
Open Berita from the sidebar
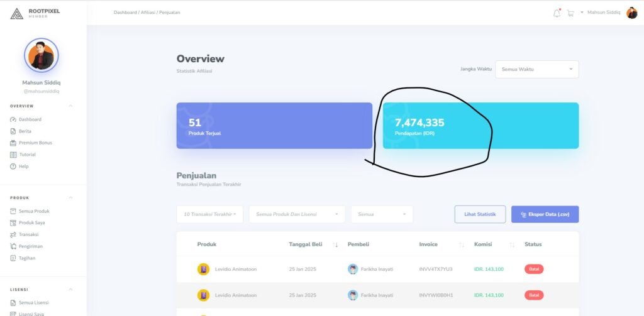[25, 131]
